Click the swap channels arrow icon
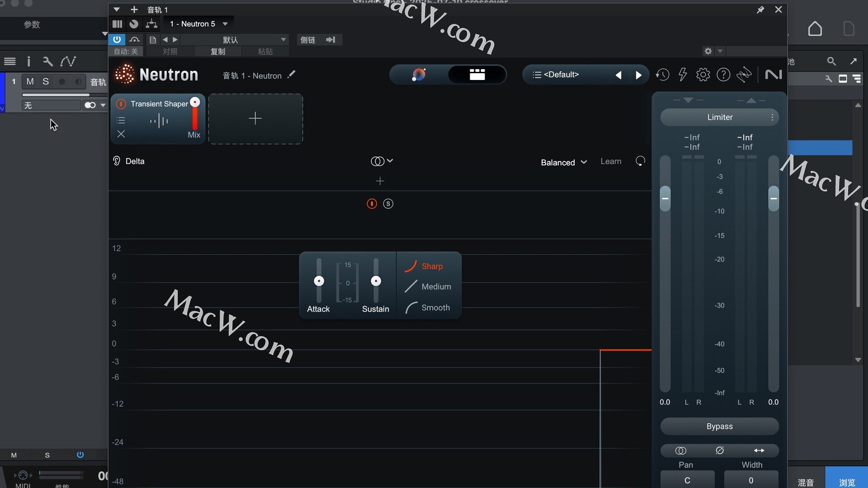The height and width of the screenshot is (488, 868). [759, 450]
